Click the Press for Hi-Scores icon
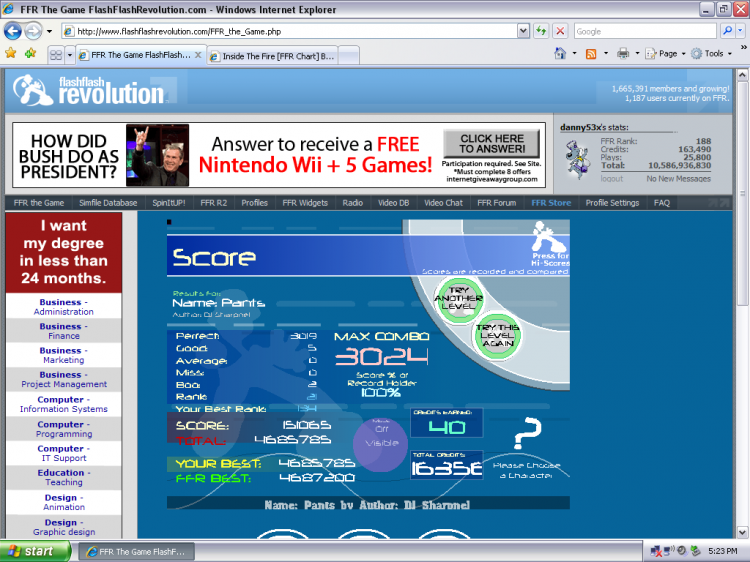The image size is (750, 562). 551,244
